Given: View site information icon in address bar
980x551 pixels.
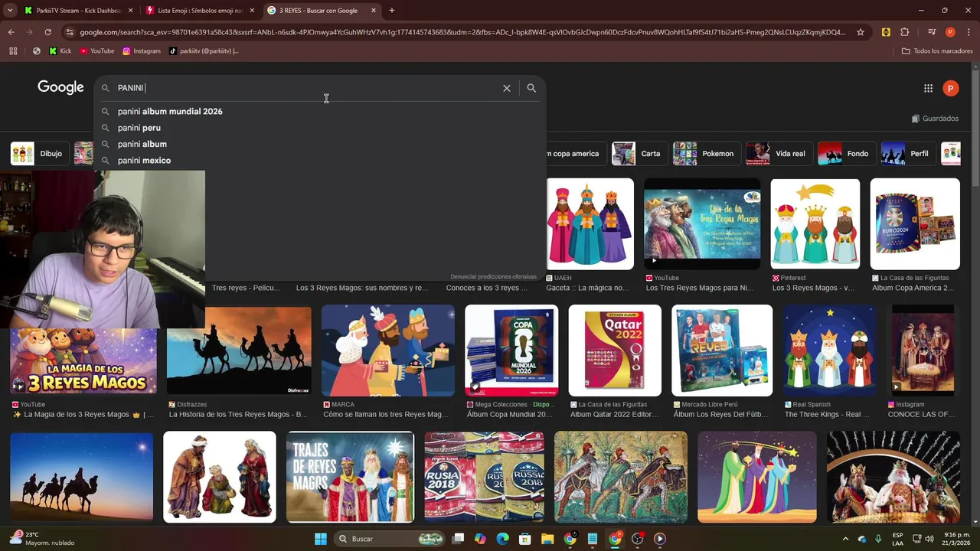Looking at the screenshot, I should pyautogui.click(x=70, y=32).
